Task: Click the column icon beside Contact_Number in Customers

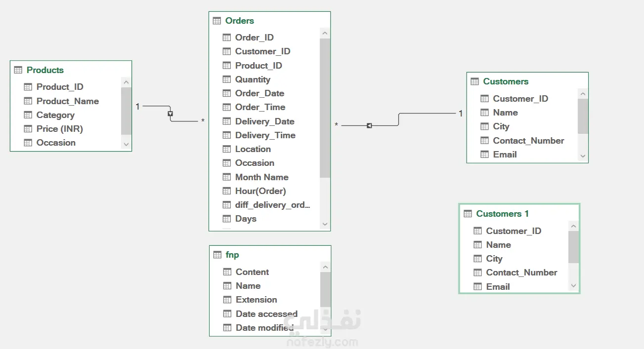Action: point(485,141)
